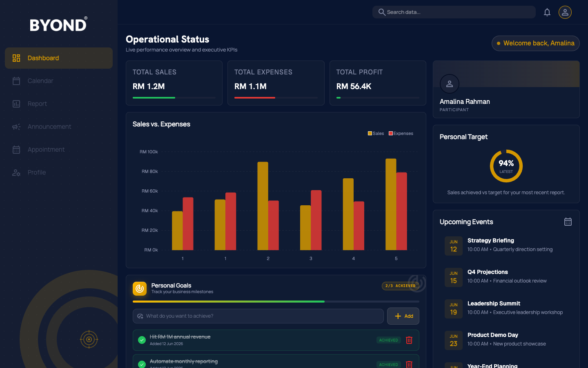Image resolution: width=588 pixels, height=368 pixels.
Task: Click the Total Sales progress bar
Action: point(174,98)
